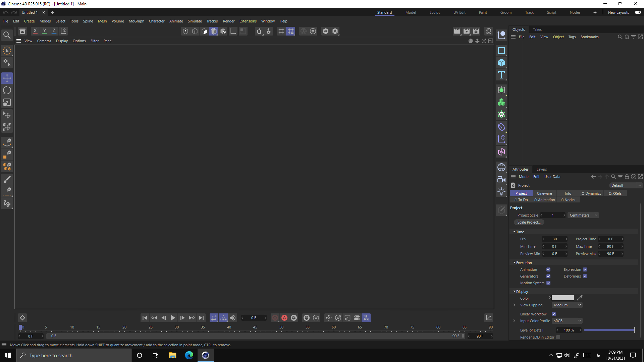Toggle Animation checkbox in Execution section

click(x=548, y=269)
